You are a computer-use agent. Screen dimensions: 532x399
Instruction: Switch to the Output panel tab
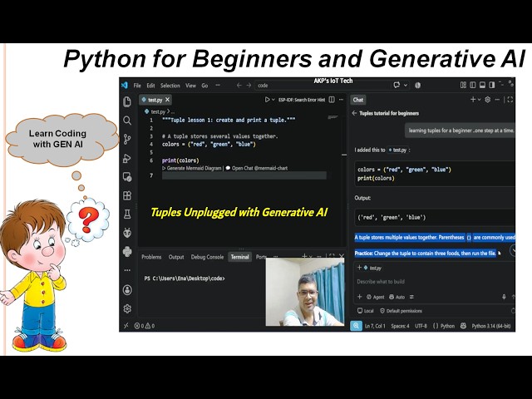(176, 257)
